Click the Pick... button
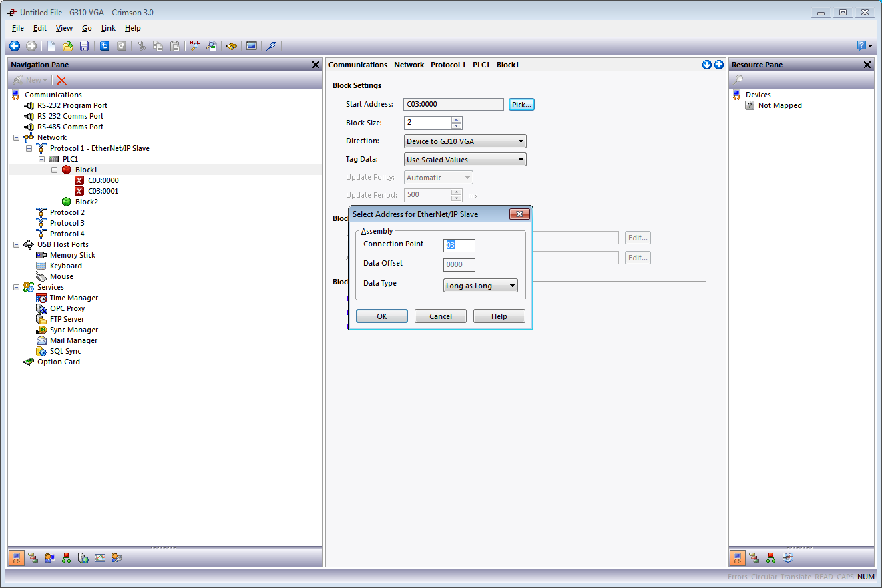 521,105
